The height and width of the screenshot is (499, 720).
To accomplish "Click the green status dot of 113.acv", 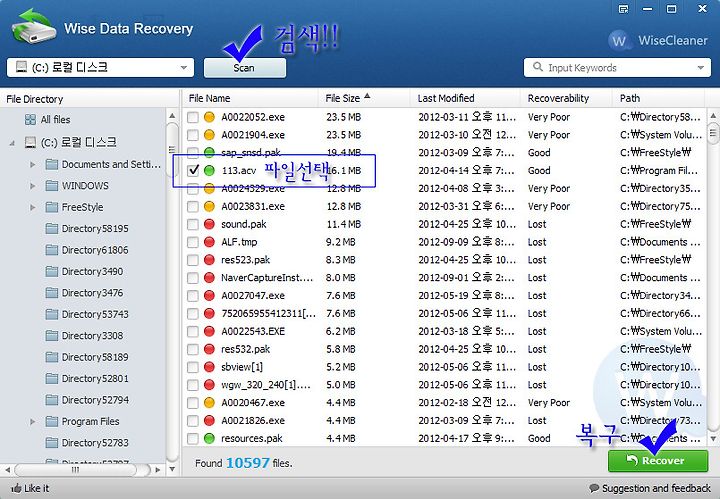I will (x=209, y=171).
